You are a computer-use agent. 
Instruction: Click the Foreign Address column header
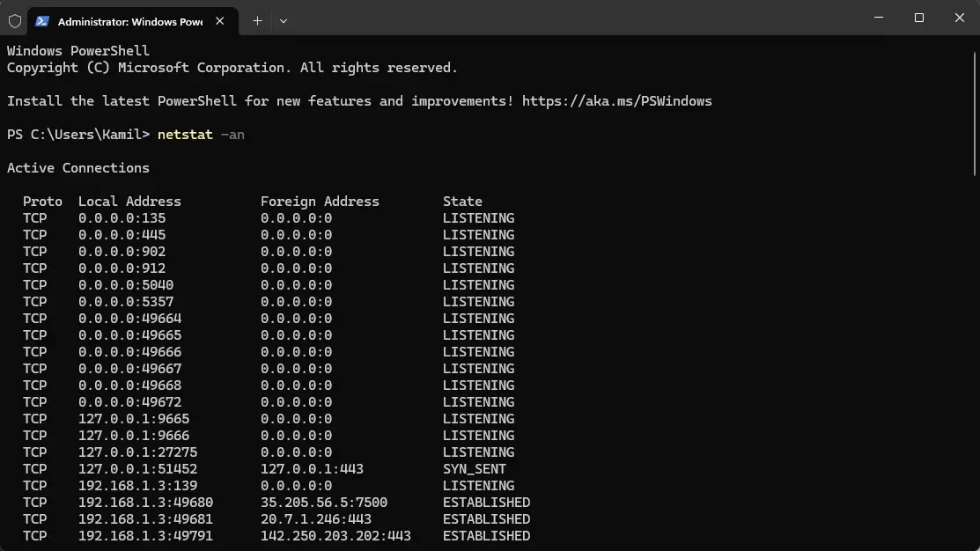click(x=320, y=202)
